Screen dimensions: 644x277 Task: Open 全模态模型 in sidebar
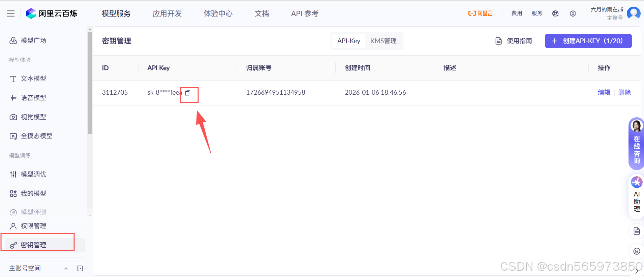(31, 136)
